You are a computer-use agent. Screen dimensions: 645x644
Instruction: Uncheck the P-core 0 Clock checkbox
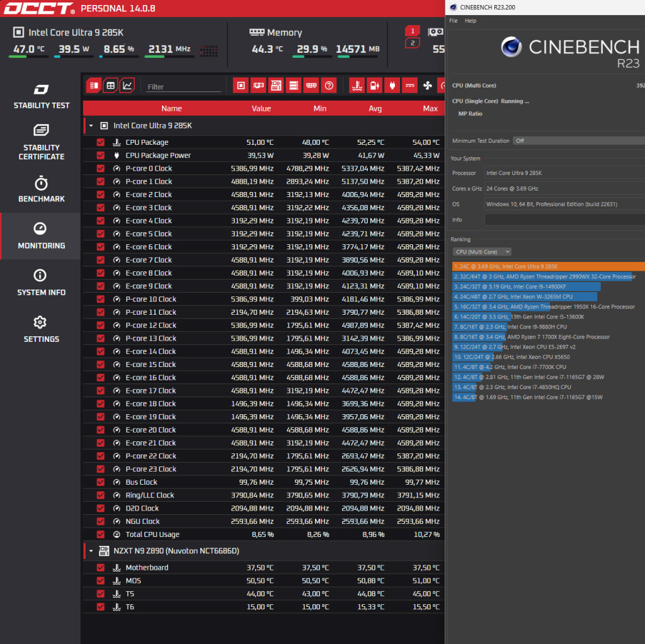[x=100, y=168]
